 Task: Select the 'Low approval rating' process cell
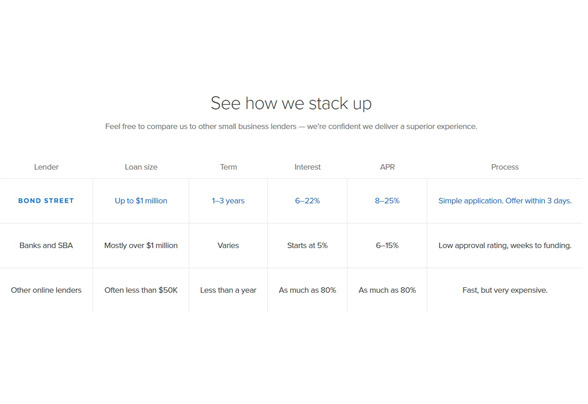[505, 245]
